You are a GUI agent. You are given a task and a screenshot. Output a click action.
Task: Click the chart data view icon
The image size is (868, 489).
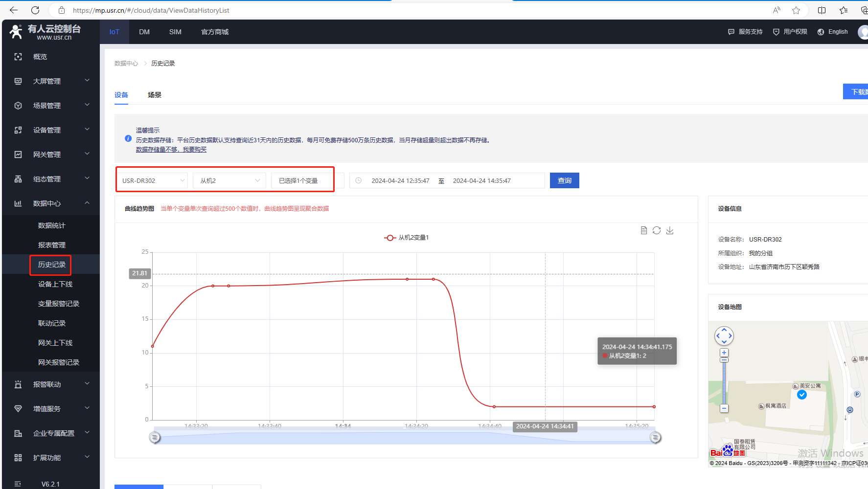coord(644,230)
